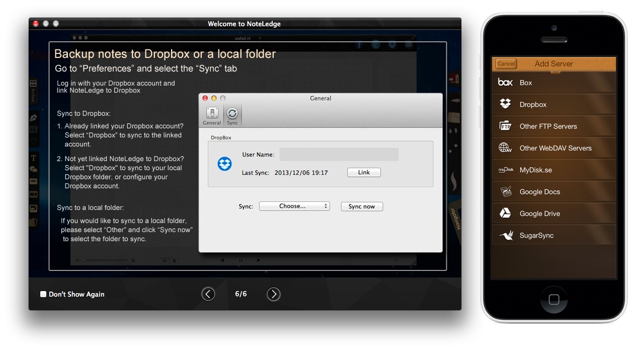644x350 pixels.
Task: Select Google Docs server entry
Action: click(x=553, y=192)
